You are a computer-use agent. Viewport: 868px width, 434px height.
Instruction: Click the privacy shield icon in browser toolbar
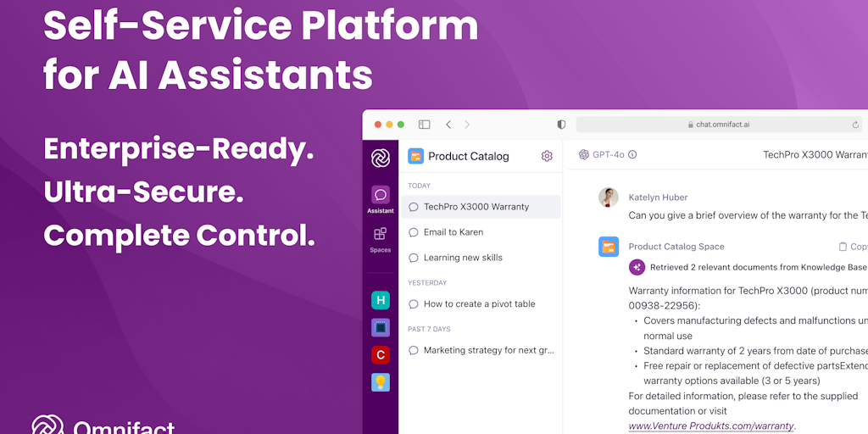point(561,125)
